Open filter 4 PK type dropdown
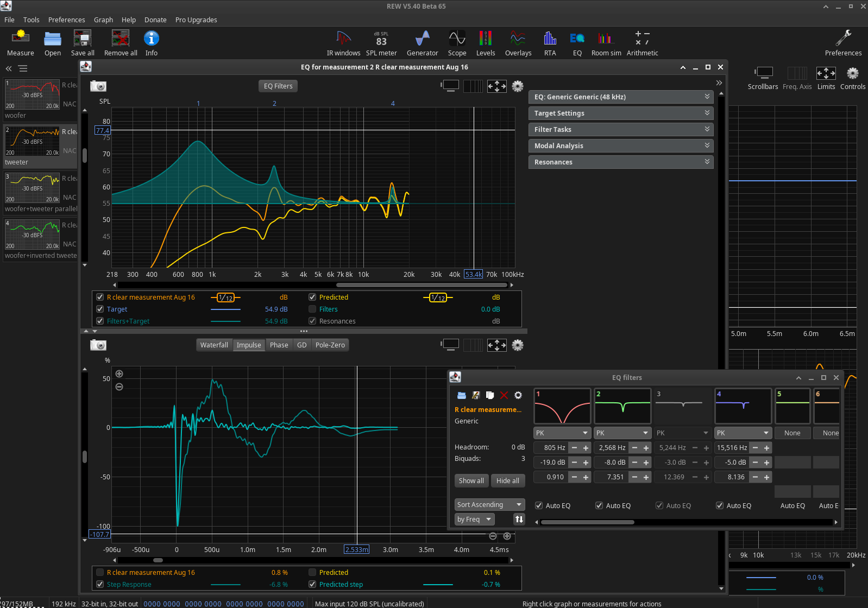Image resolution: width=868 pixels, height=608 pixels. pos(743,433)
